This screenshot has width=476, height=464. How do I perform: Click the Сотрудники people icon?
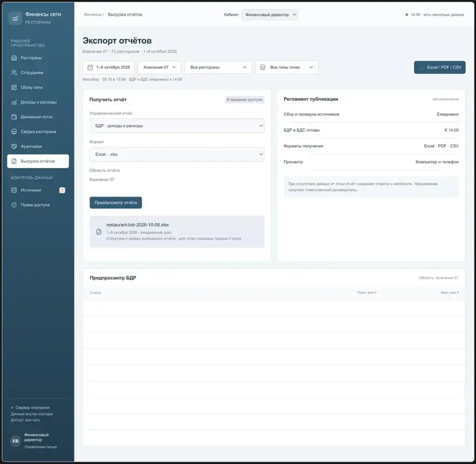14,73
